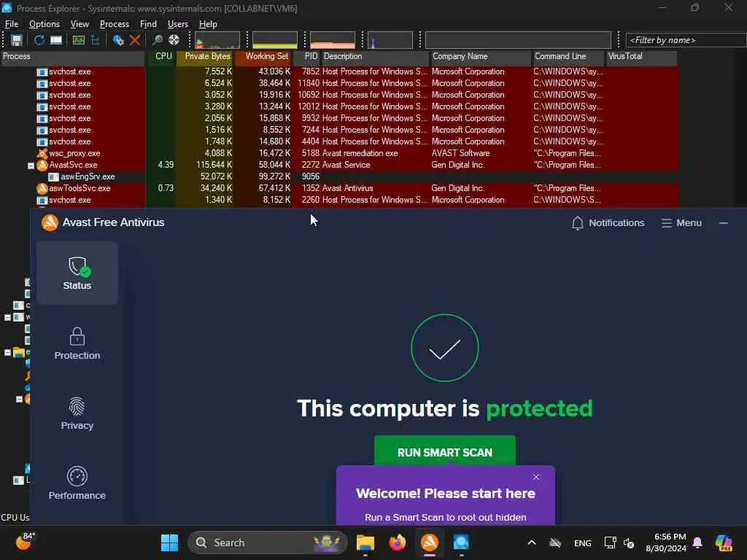747x560 pixels.
Task: Click the Find handle binoculars icon
Action: (x=158, y=40)
